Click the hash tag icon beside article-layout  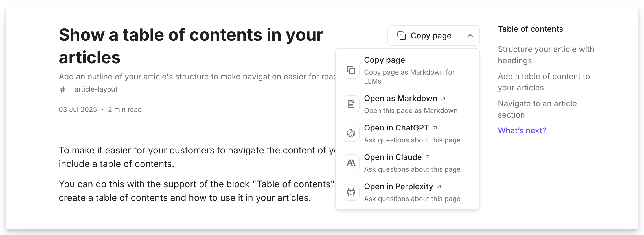[63, 90]
